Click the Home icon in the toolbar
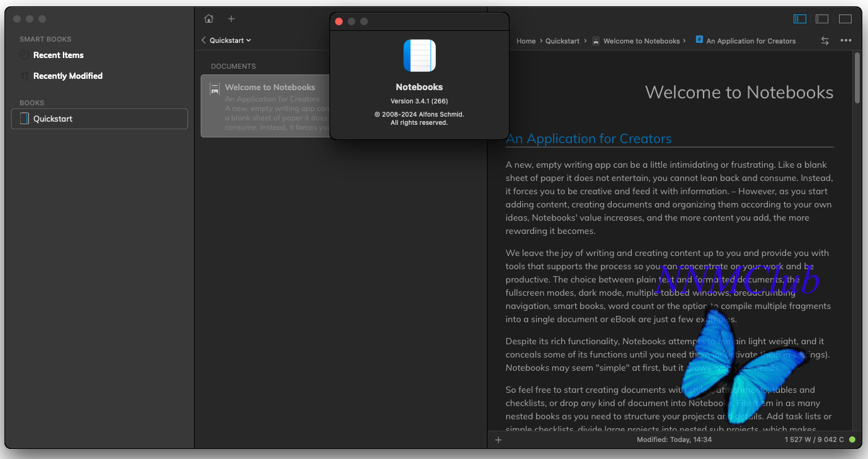The height and width of the screenshot is (459, 868). pos(209,19)
